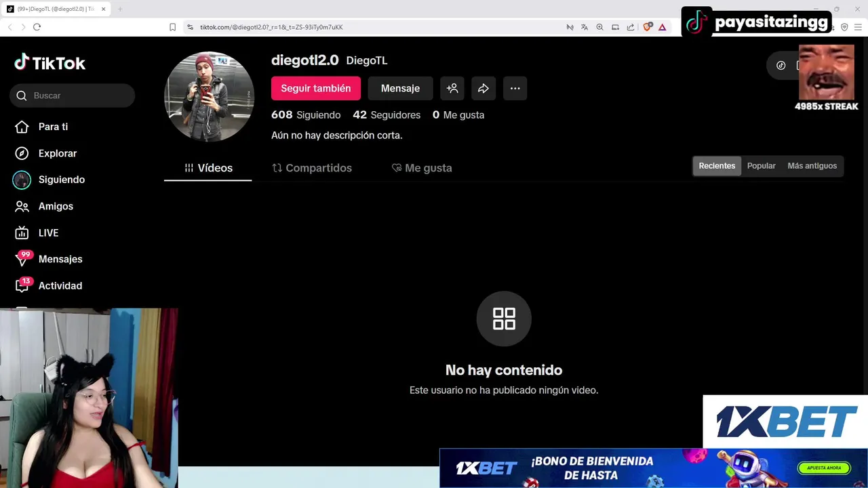Screen dimensions: 868x488
Task: Click the zoom magnifier icon in address bar
Action: 599,27
